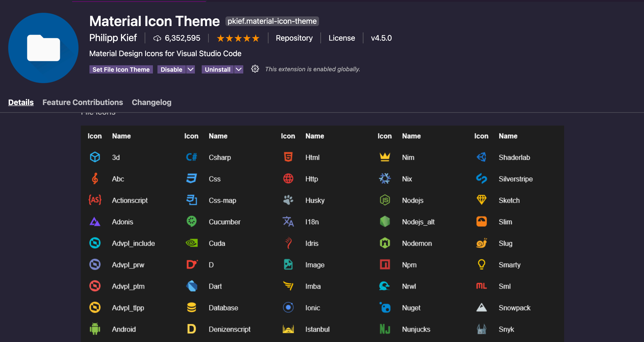The height and width of the screenshot is (342, 644).
Task: Open the extension settings gear
Action: (255, 69)
